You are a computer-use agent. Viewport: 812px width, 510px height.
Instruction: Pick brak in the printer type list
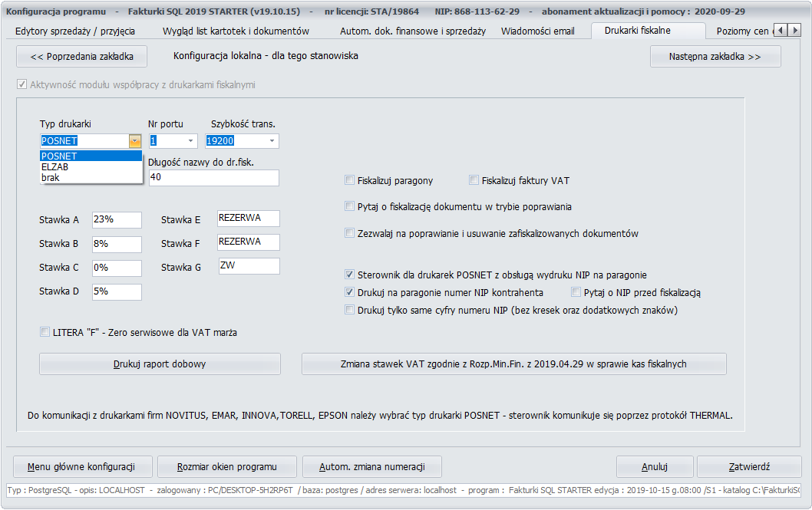(91, 177)
